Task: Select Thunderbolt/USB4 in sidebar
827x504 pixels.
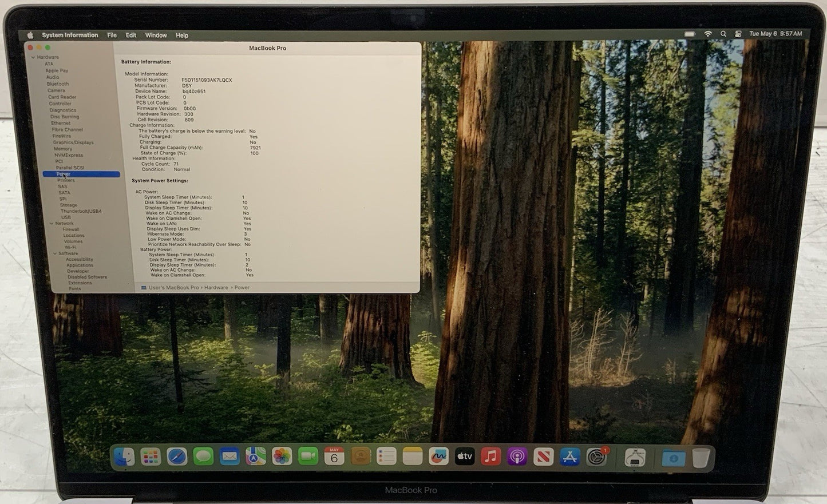Action: 81,211
